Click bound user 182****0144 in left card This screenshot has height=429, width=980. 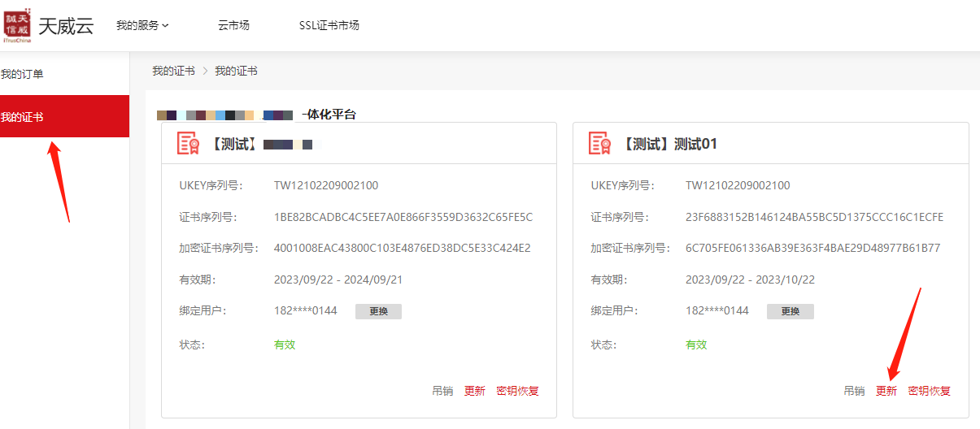point(306,310)
